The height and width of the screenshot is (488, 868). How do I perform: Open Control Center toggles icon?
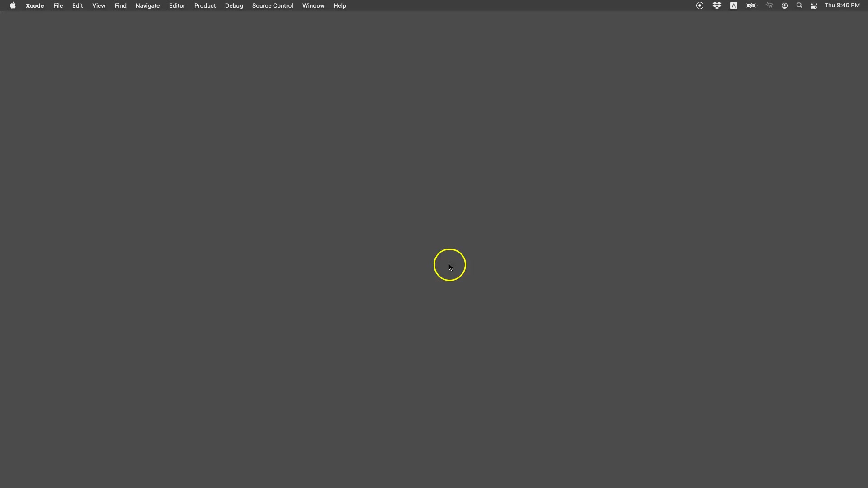pos(813,5)
